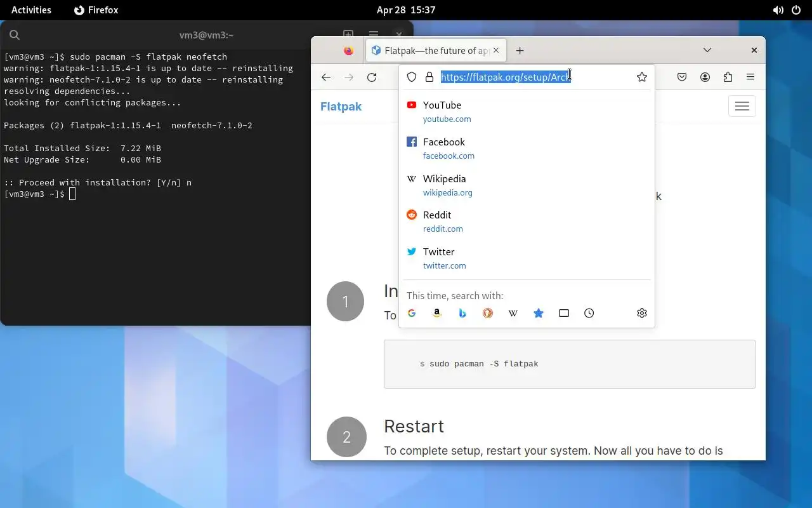Click the terminal prompt cursor line
The height and width of the screenshot is (508, 812).
39,194
